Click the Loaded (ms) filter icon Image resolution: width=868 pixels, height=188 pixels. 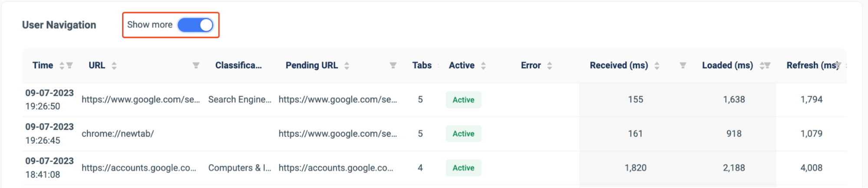coord(767,65)
